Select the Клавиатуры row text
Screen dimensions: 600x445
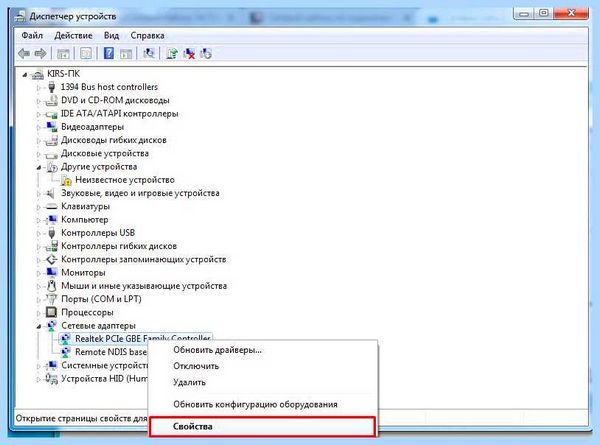(85, 206)
